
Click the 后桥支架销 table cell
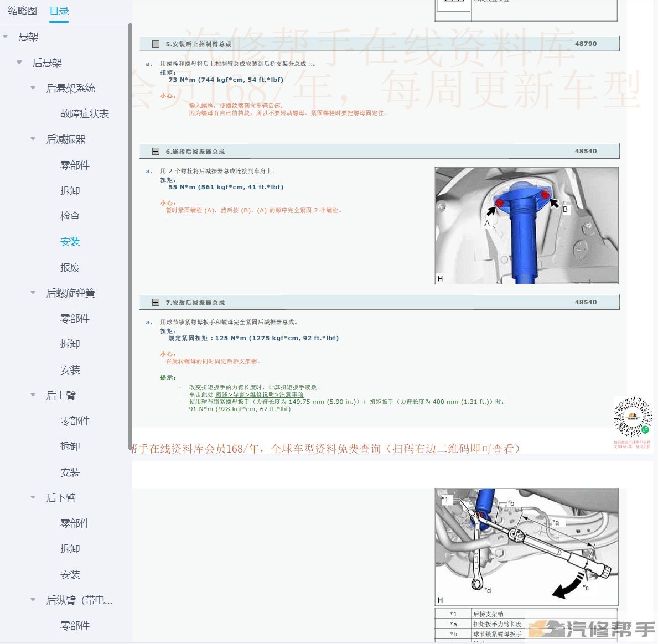coord(545,614)
